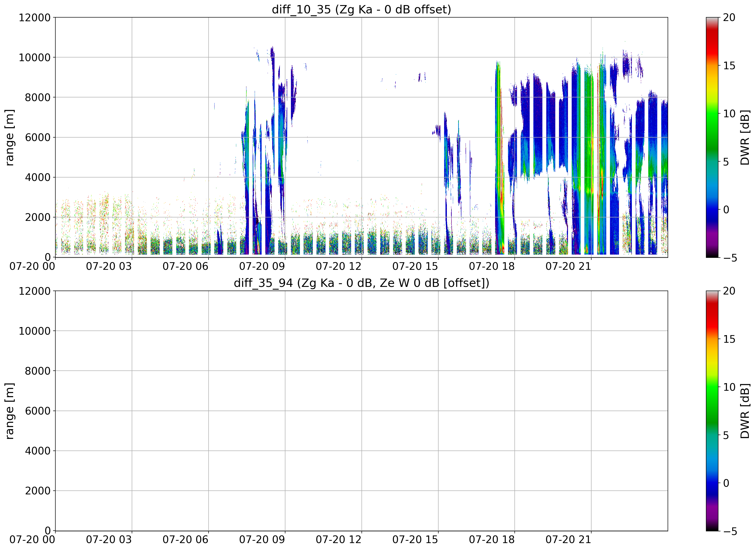Select 07-20 18 x-tick under diff_10_35 plot
The width and height of the screenshot is (756, 550).
(x=492, y=266)
